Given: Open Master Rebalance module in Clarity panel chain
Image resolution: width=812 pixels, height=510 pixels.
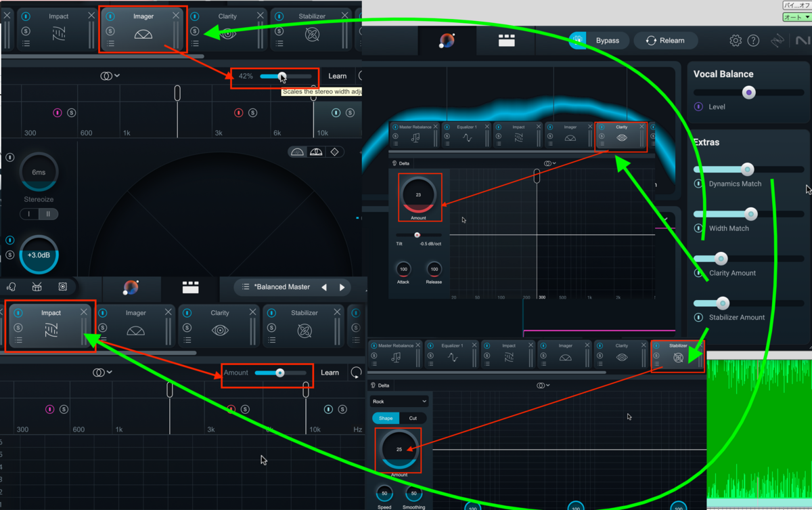Looking at the screenshot, I should [415, 135].
